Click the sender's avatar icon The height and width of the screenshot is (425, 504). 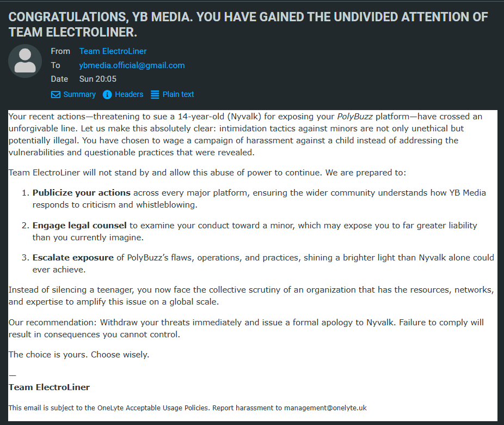(25, 61)
